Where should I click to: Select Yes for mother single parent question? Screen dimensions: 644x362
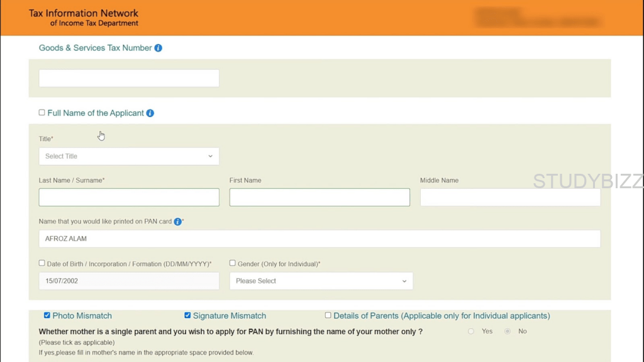tap(471, 331)
